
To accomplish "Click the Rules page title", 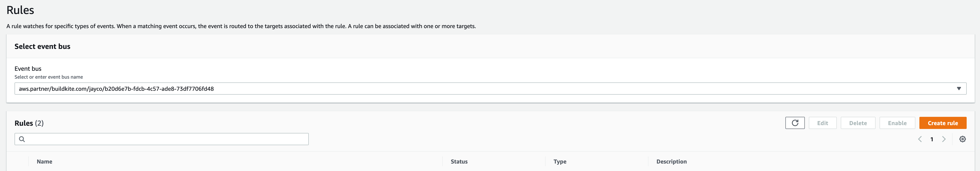I will pyautogui.click(x=20, y=10).
